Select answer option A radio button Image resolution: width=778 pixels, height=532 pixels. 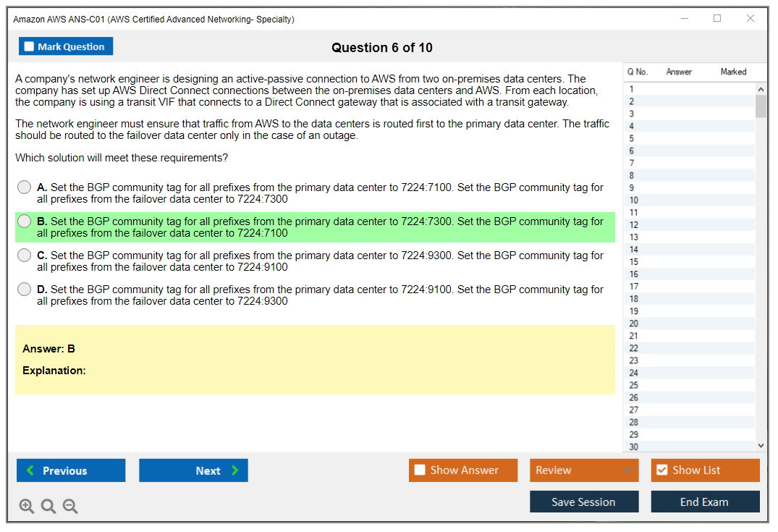pyautogui.click(x=25, y=187)
